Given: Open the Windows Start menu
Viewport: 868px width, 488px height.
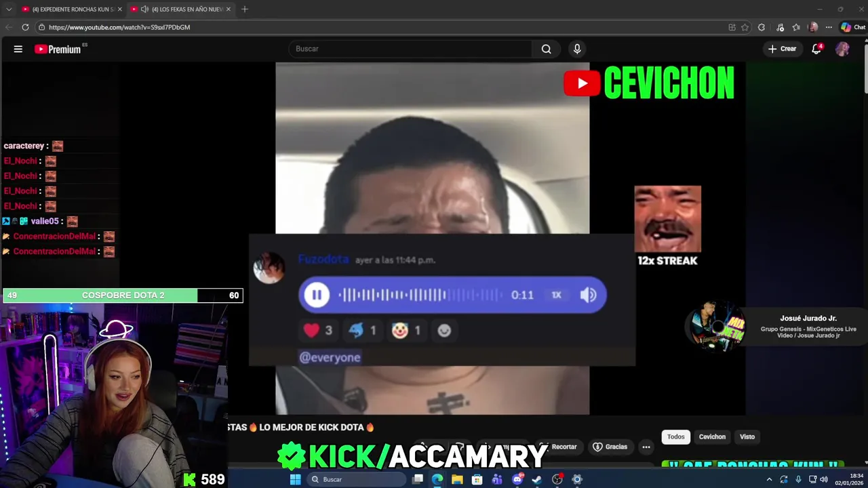Looking at the screenshot, I should (x=295, y=479).
